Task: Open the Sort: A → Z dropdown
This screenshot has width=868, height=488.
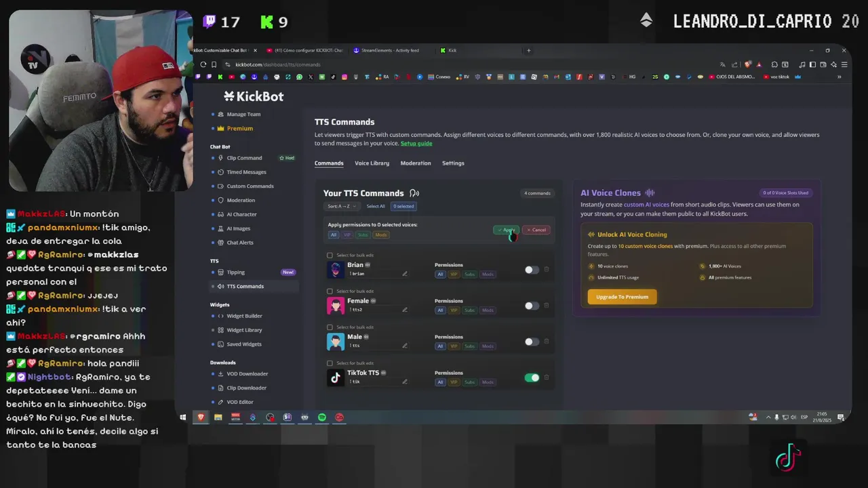Action: click(342, 206)
